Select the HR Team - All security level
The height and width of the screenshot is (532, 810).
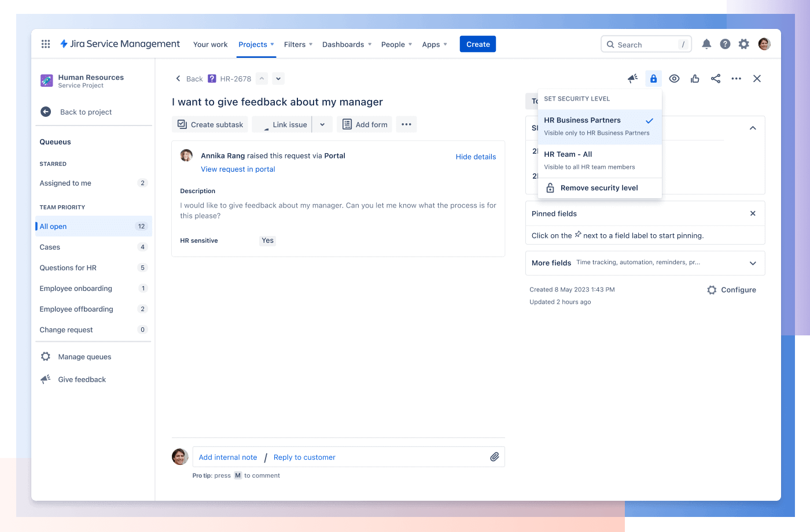click(x=567, y=154)
